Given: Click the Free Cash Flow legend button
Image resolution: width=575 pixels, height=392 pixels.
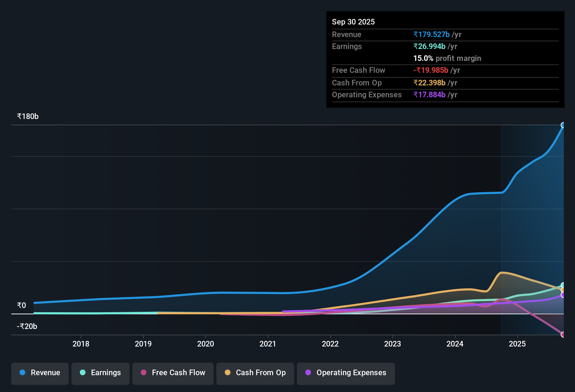Looking at the screenshot, I should 173,373.
